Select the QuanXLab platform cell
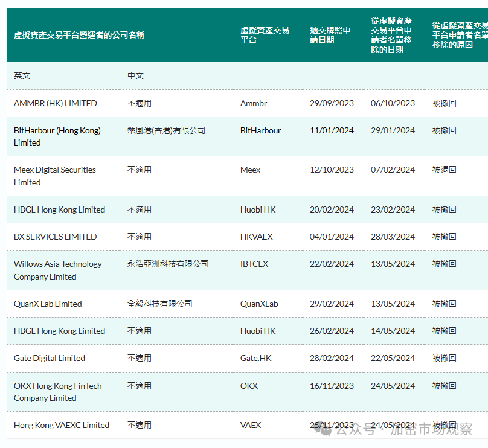 [259, 304]
